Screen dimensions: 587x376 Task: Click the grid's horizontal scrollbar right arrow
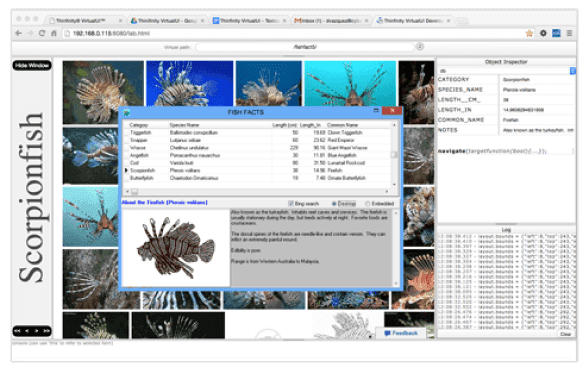pos(387,191)
